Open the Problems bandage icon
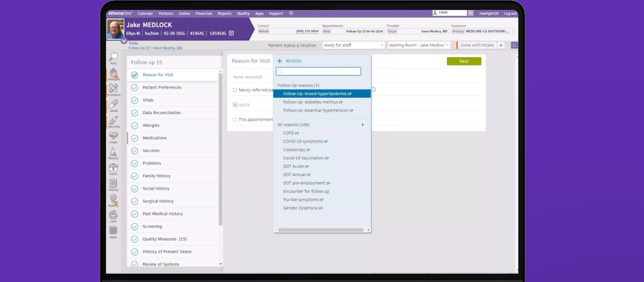 (113, 89)
